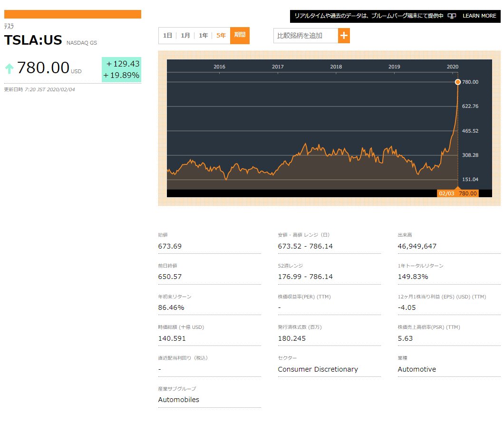The width and height of the screenshot is (504, 422).
Task: Click the 780.00 current price
Action: [x=43, y=68]
